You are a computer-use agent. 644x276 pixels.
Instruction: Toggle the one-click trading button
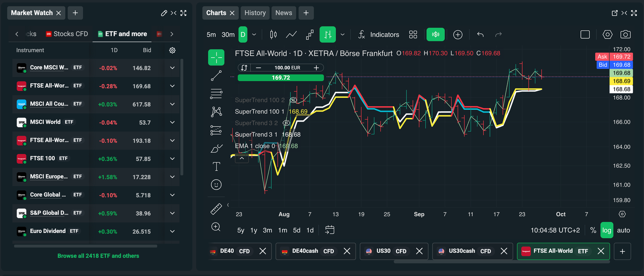pos(436,35)
